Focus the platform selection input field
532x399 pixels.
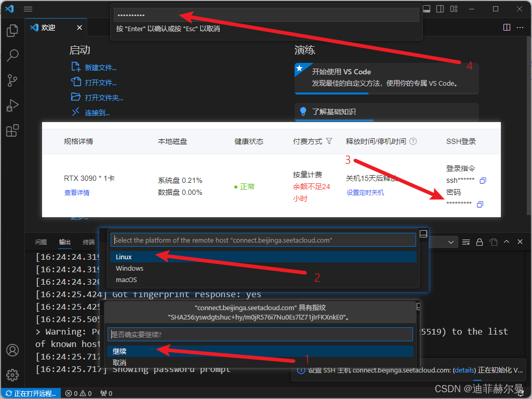coord(263,240)
